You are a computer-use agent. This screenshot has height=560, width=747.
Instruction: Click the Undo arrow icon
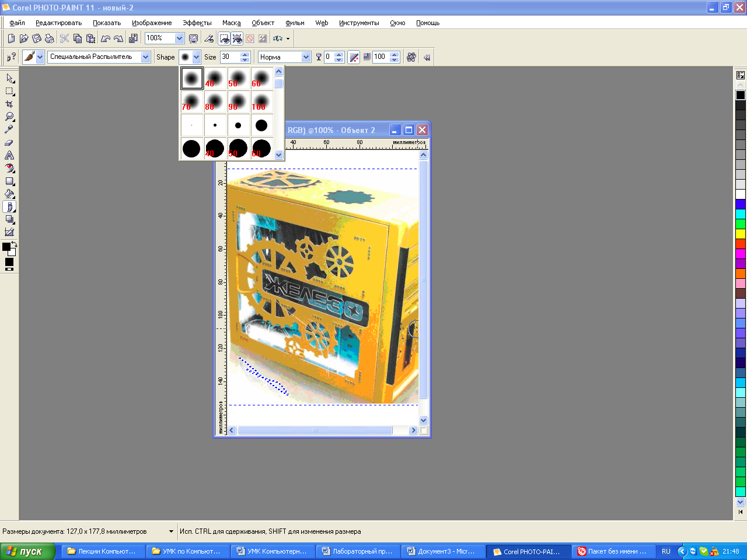(106, 38)
